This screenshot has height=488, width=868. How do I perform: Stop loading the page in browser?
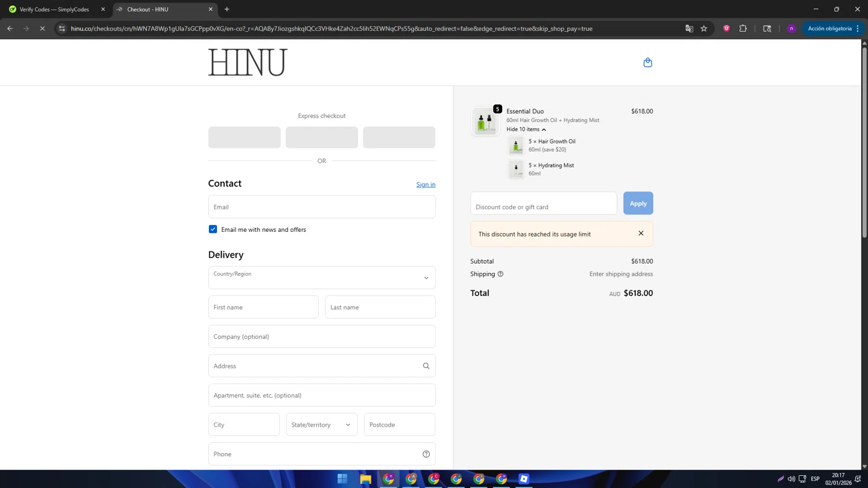pos(42,28)
